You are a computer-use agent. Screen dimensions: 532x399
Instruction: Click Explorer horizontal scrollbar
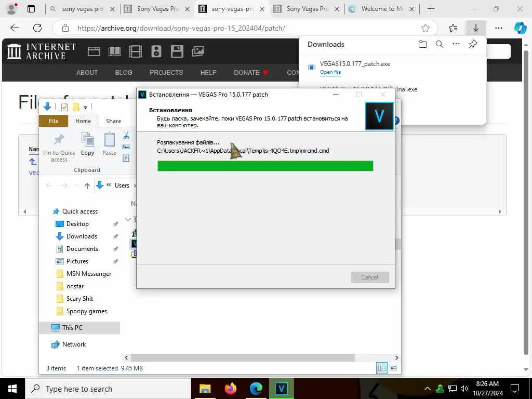(x=243, y=357)
